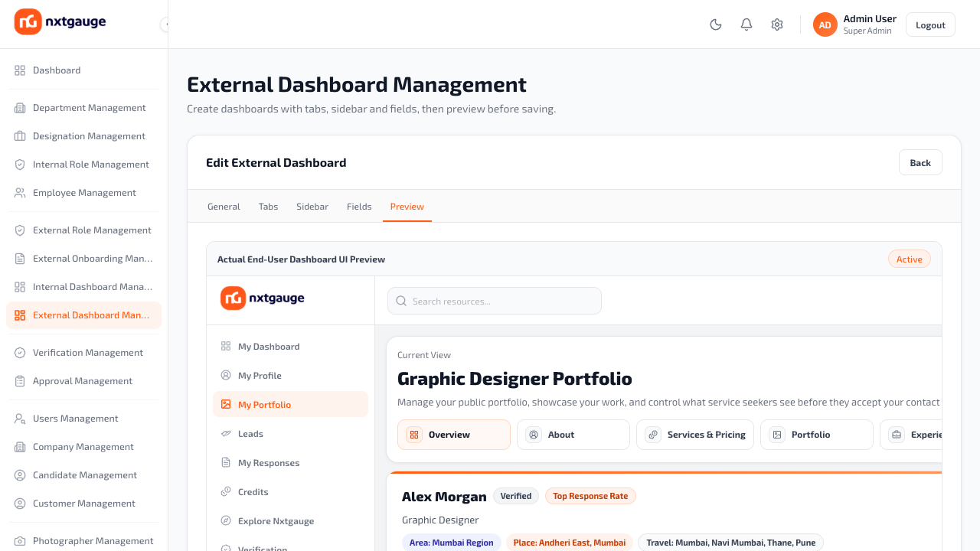Click External Onboarding document icon

[x=20, y=259]
